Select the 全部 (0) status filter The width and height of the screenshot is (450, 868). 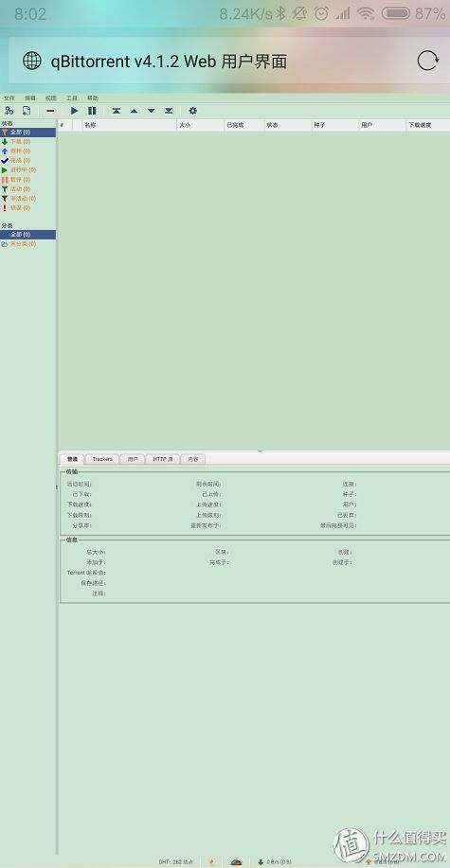coord(27,133)
